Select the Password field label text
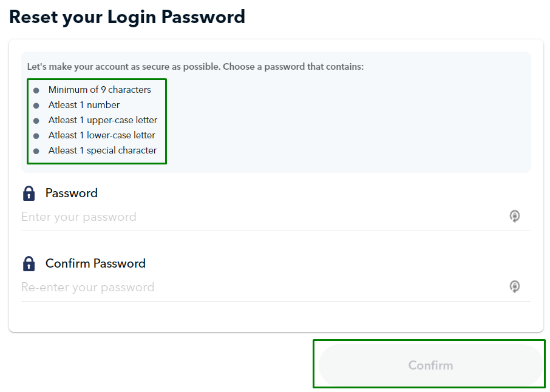The image size is (550, 392). [71, 193]
